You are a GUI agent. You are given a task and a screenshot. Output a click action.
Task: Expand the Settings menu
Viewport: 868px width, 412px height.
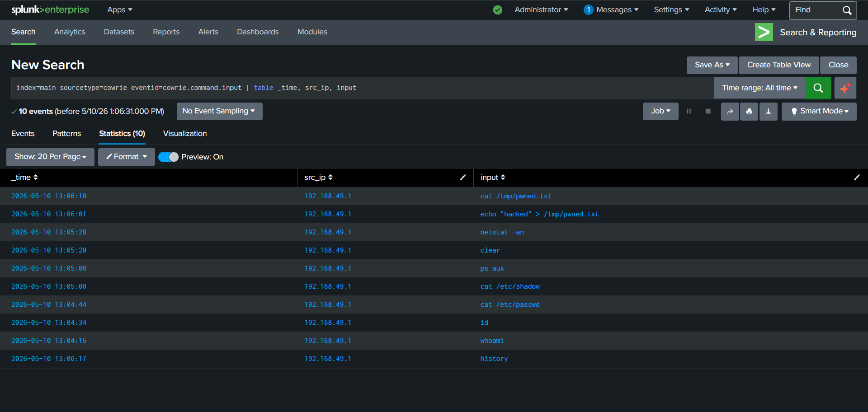tap(671, 10)
